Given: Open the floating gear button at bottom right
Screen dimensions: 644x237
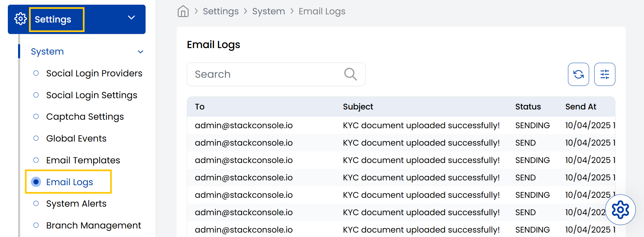Looking at the screenshot, I should pos(620,210).
